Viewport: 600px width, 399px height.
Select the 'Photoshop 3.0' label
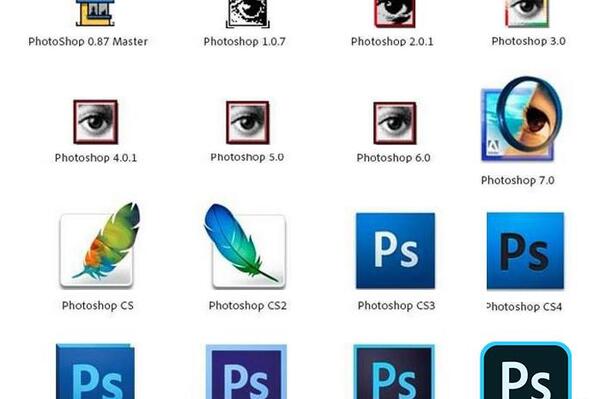528,41
